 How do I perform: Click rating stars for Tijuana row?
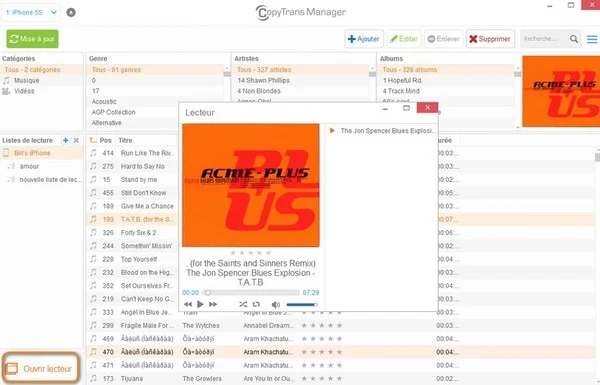[321, 378]
